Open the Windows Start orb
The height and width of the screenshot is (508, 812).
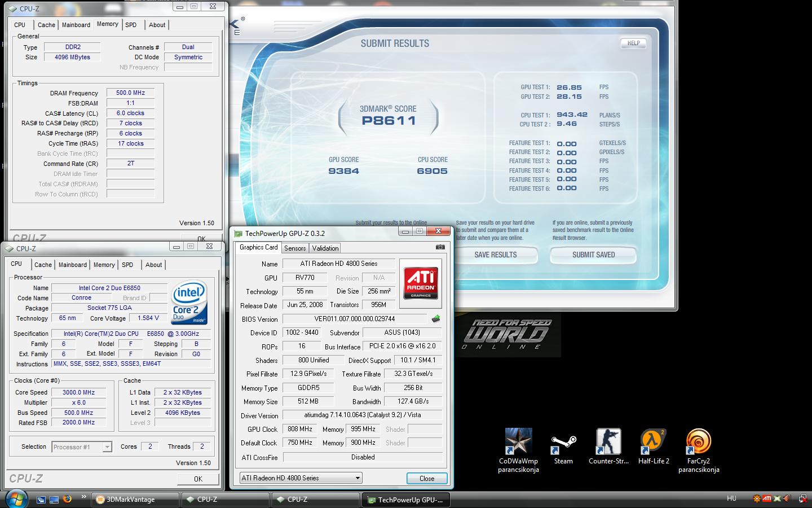coord(16,499)
